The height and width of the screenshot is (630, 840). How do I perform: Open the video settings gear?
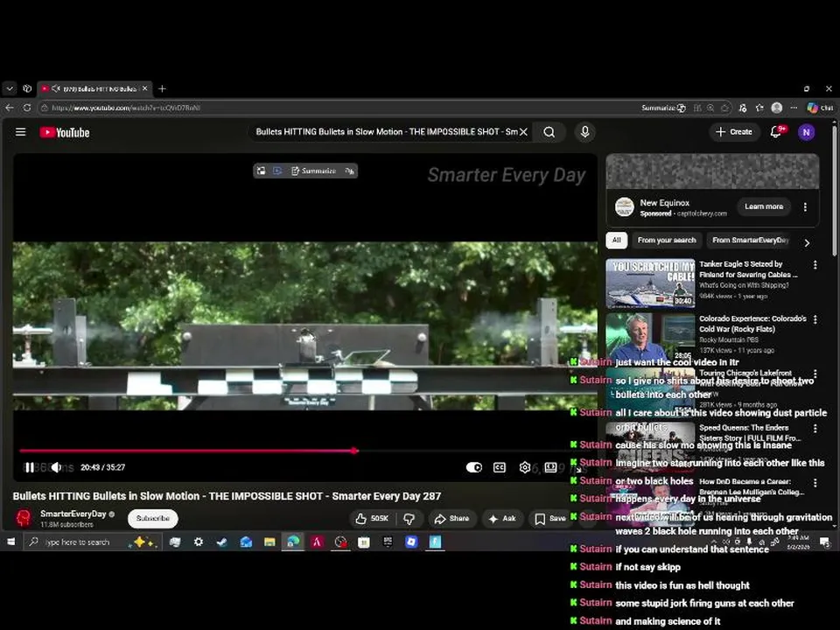coord(525,467)
